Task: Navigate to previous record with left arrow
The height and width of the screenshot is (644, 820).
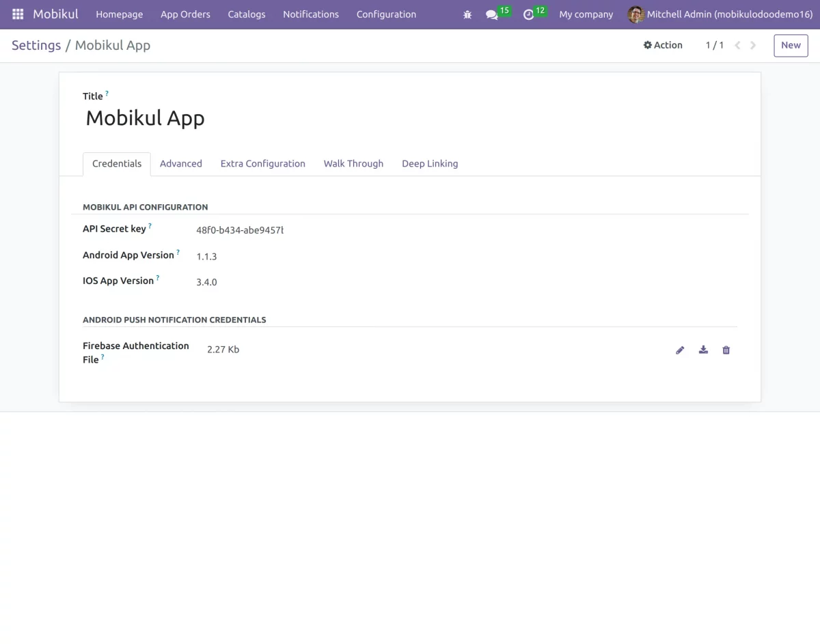Action: tap(737, 45)
